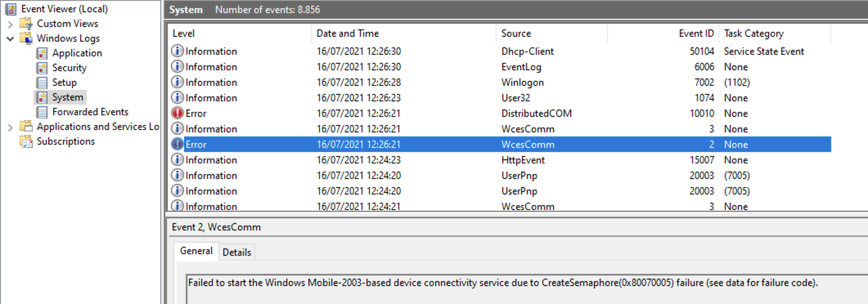Select the Winlogon 7002 event row
This screenshot has height=304, width=868.
[x=500, y=82]
